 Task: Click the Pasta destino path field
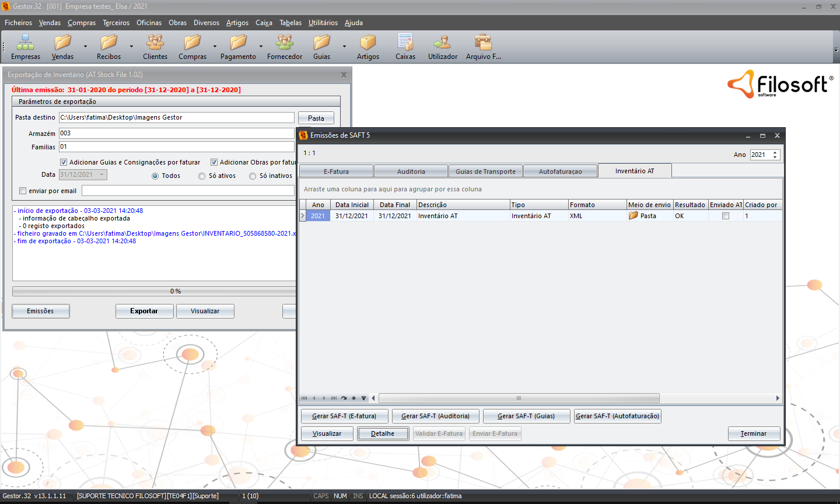[x=176, y=118]
